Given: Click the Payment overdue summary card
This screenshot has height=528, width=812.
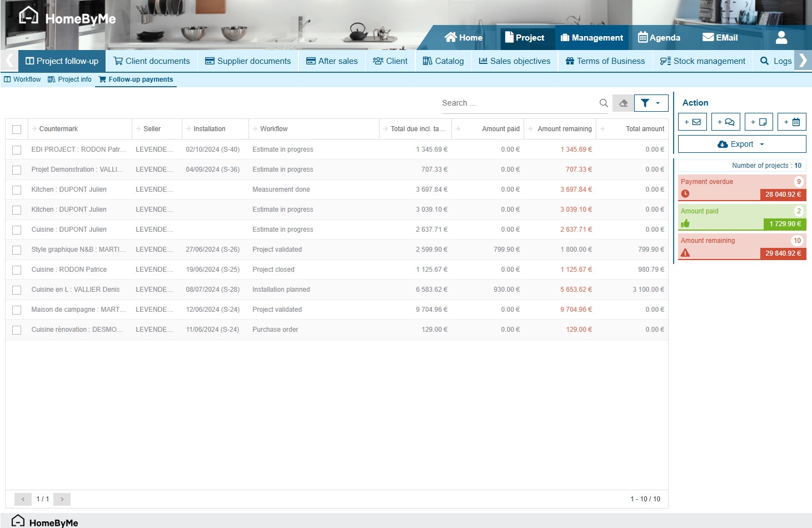Looking at the screenshot, I should [x=742, y=188].
